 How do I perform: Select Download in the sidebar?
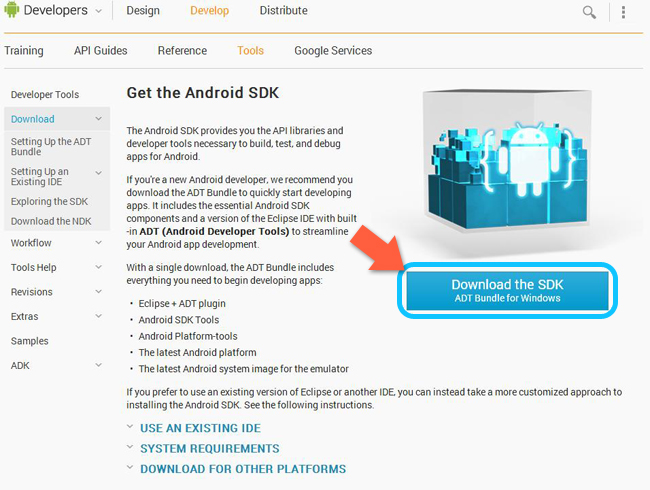click(x=33, y=119)
